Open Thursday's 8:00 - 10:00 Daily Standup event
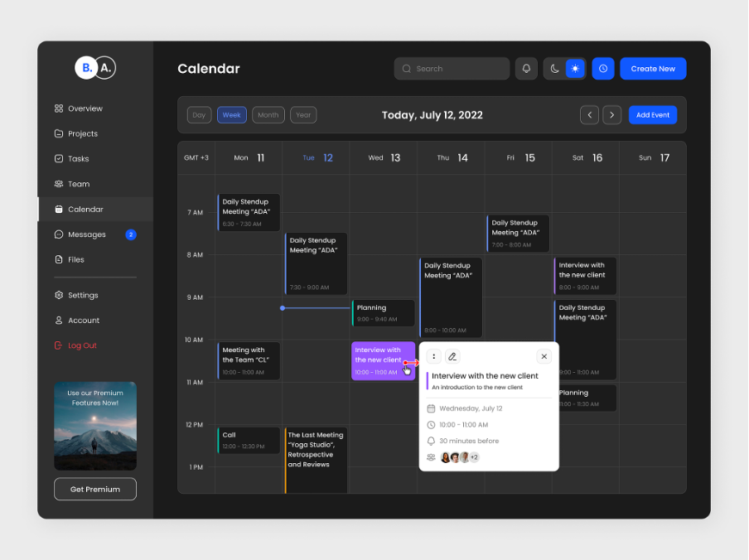Image resolution: width=749 pixels, height=560 pixels. click(451, 297)
